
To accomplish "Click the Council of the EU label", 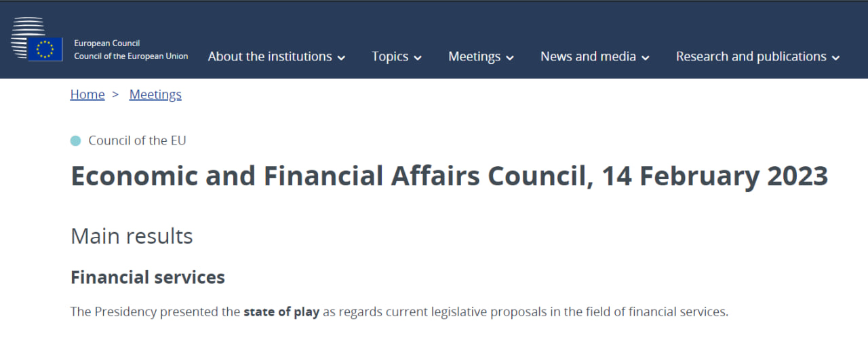I will [x=137, y=140].
